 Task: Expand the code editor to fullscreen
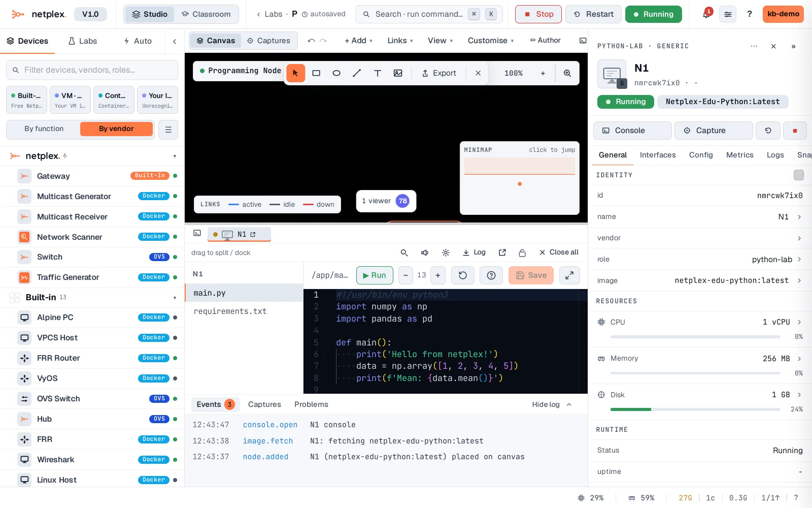click(569, 275)
